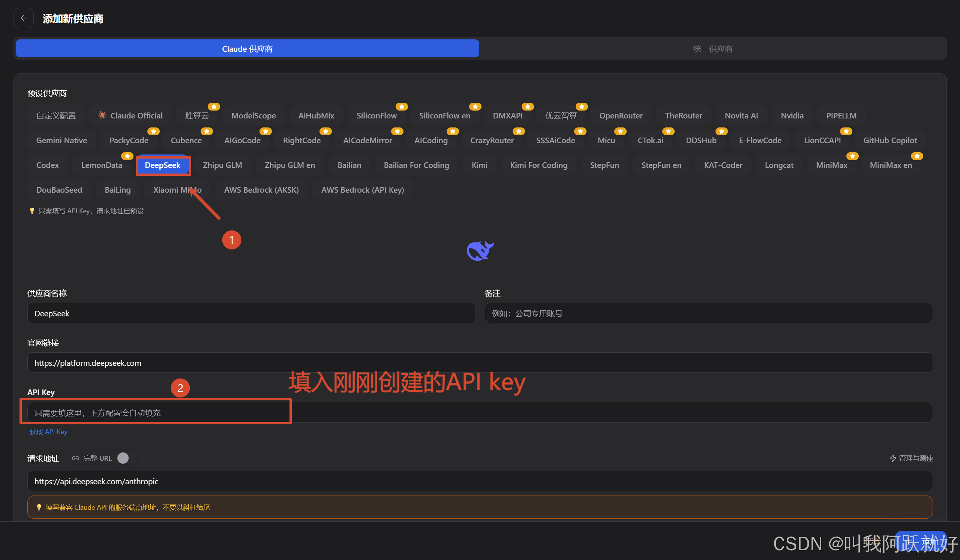
Task: Switch to the 统一供应商 tab
Action: pos(712,49)
